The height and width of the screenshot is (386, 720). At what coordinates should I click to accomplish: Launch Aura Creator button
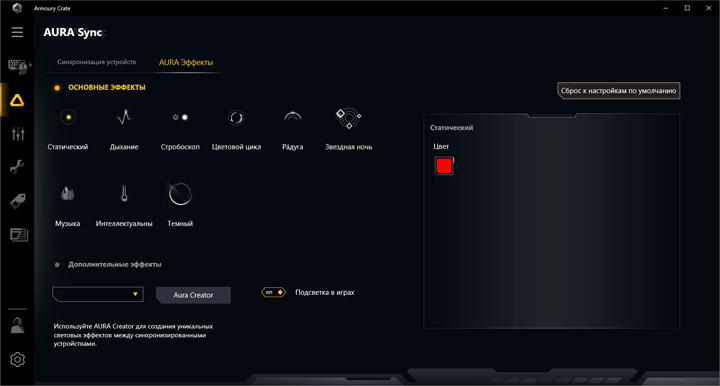pyautogui.click(x=193, y=295)
